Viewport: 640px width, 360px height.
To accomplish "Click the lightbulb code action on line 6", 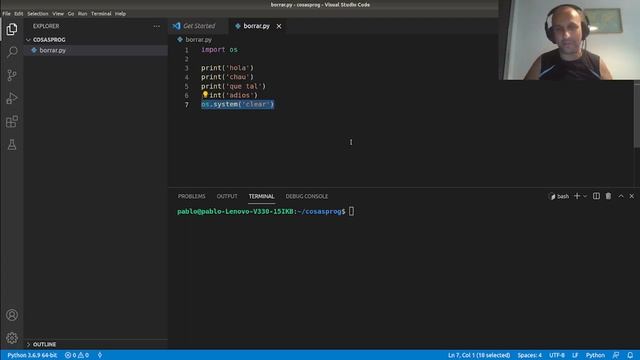I will (x=205, y=95).
